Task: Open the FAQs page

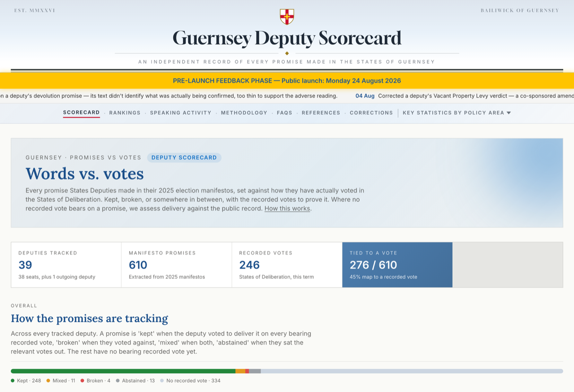Action: point(284,113)
